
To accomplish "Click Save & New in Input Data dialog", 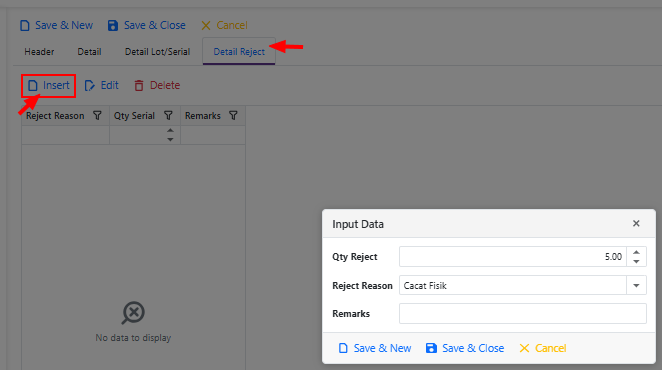I will (x=375, y=348).
